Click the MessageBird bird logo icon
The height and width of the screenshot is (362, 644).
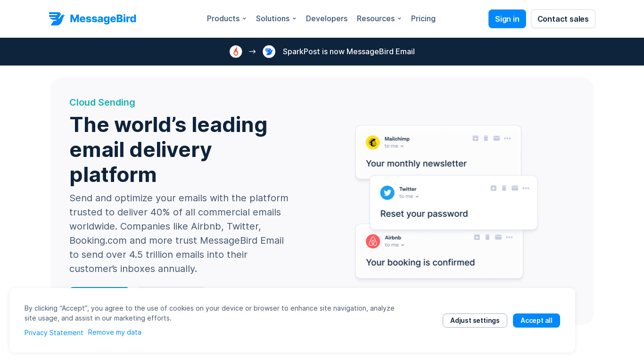tap(57, 19)
